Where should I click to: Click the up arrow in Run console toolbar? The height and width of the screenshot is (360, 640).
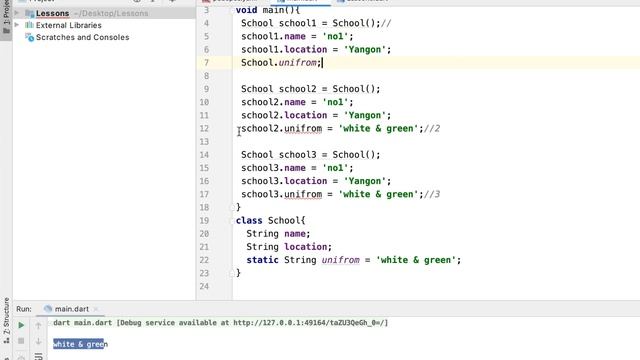[38, 325]
